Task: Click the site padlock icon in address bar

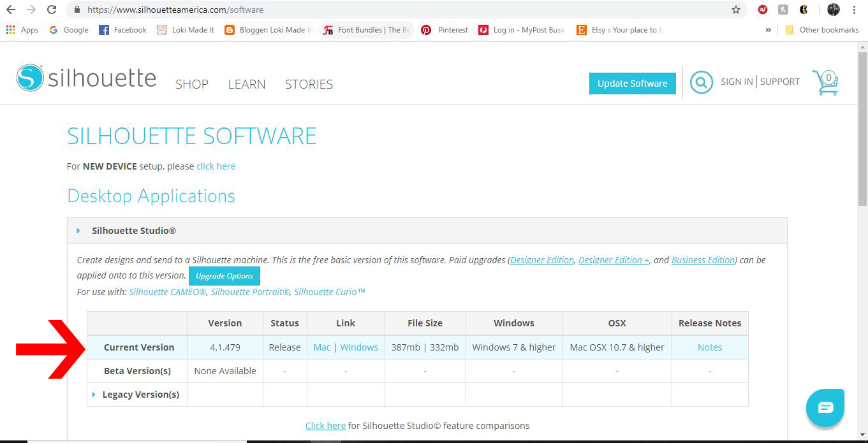Action: [x=77, y=10]
